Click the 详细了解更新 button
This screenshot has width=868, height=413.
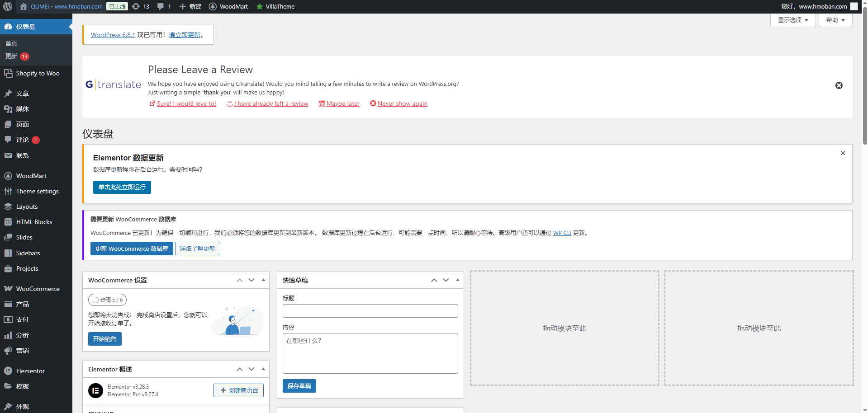pyautogui.click(x=198, y=249)
